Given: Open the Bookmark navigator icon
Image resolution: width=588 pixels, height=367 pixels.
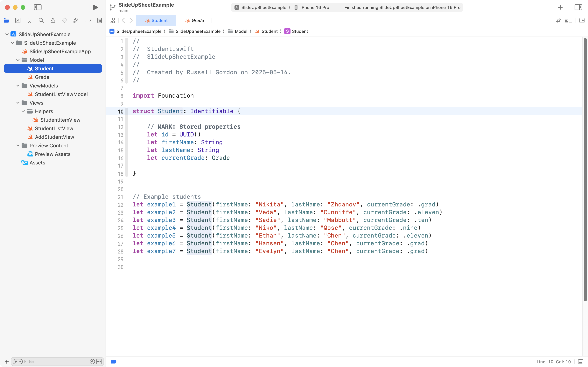Looking at the screenshot, I should pyautogui.click(x=29, y=20).
